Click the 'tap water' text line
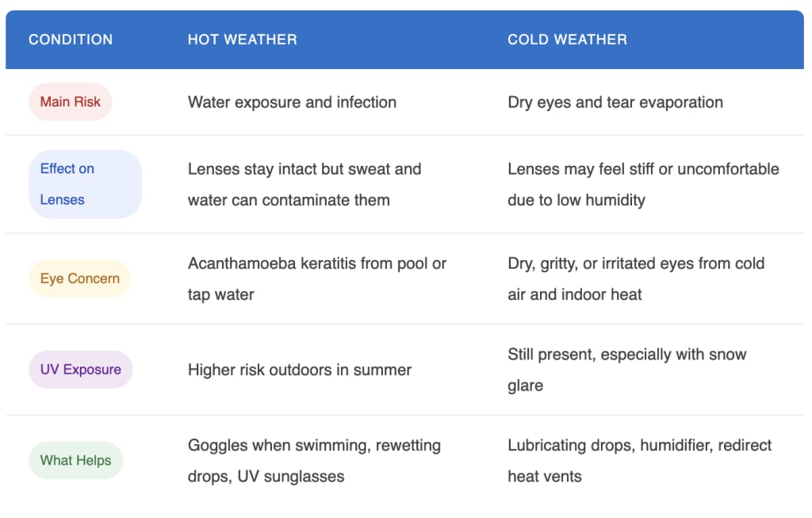812x518 pixels. [x=220, y=295]
